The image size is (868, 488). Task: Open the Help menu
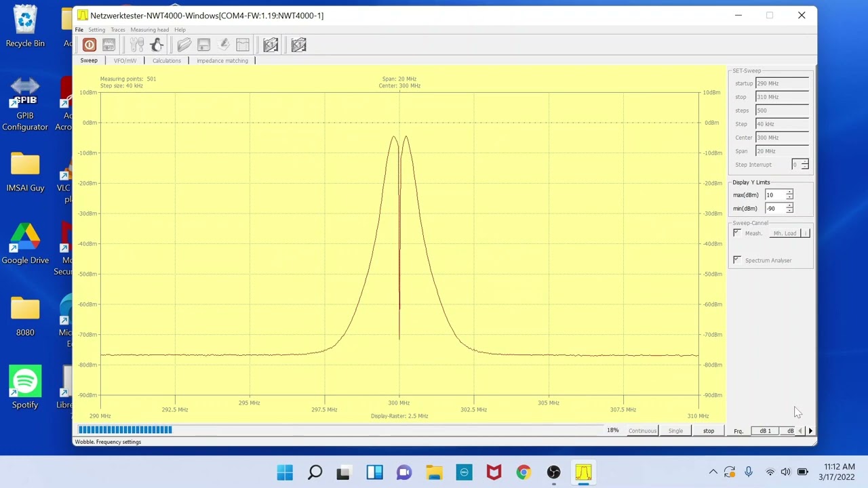point(180,30)
